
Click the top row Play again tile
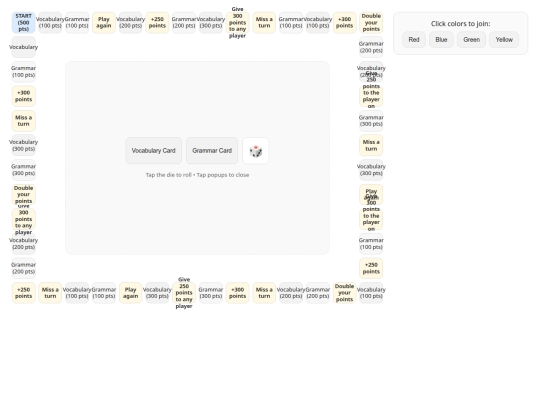pyautogui.click(x=104, y=23)
